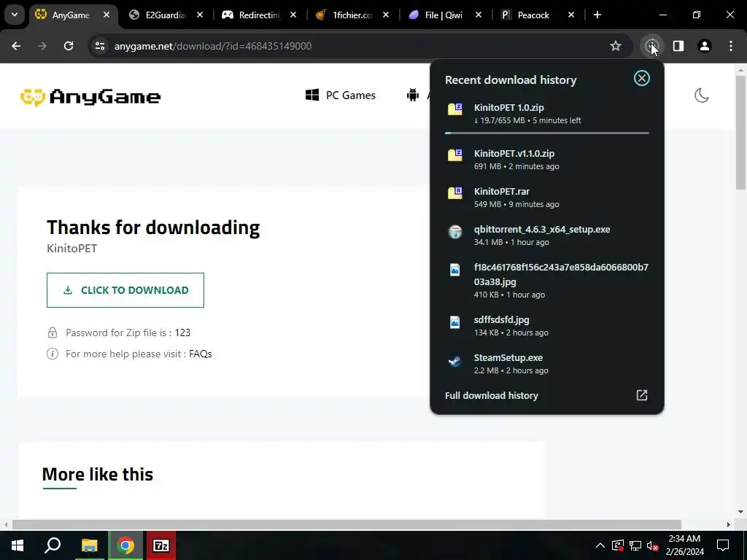
Task: View site information icon in address bar
Action: click(100, 46)
